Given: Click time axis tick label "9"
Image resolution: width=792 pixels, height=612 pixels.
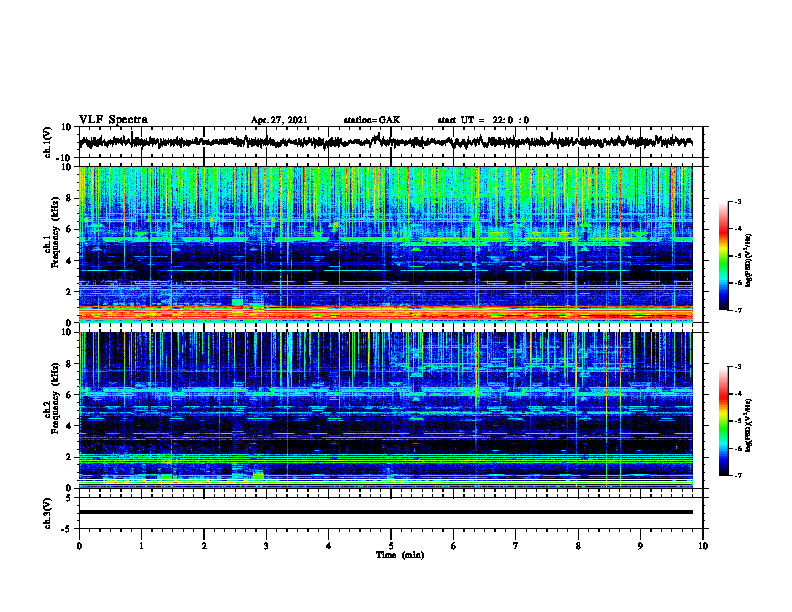Looking at the screenshot, I should pos(640,546).
